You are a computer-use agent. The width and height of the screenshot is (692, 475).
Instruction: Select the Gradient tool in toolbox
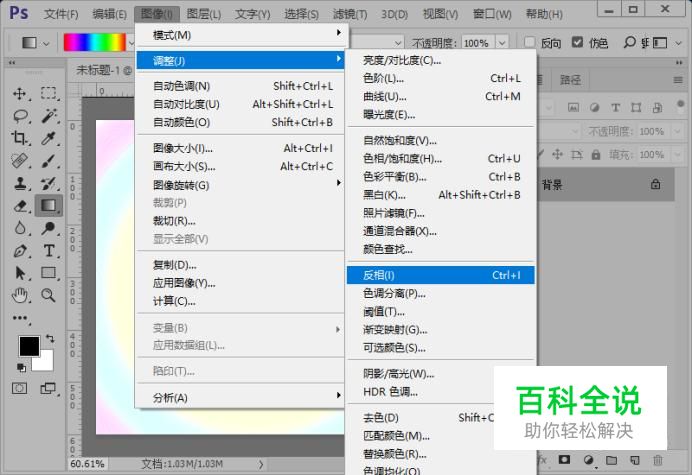[49, 206]
